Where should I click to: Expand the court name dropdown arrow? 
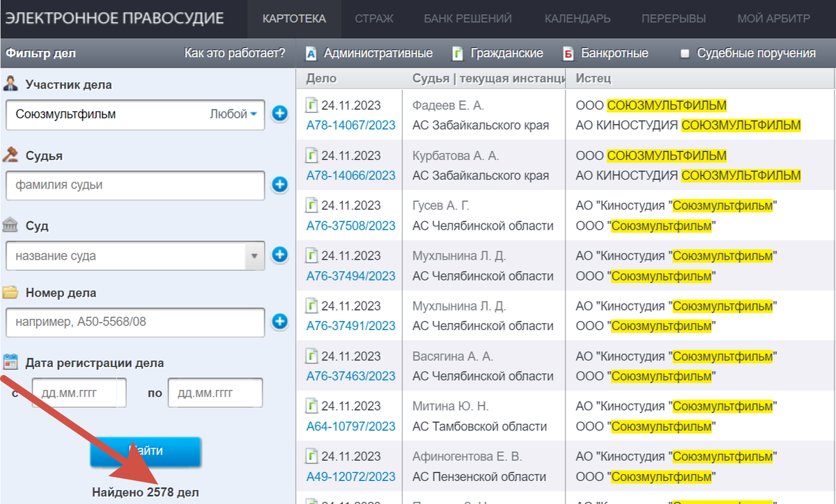255,256
